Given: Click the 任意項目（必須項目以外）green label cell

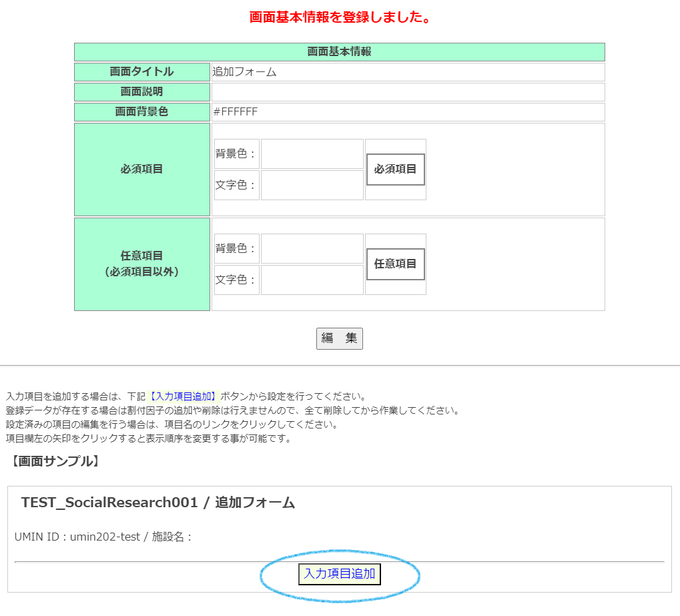Looking at the screenshot, I should tap(141, 264).
